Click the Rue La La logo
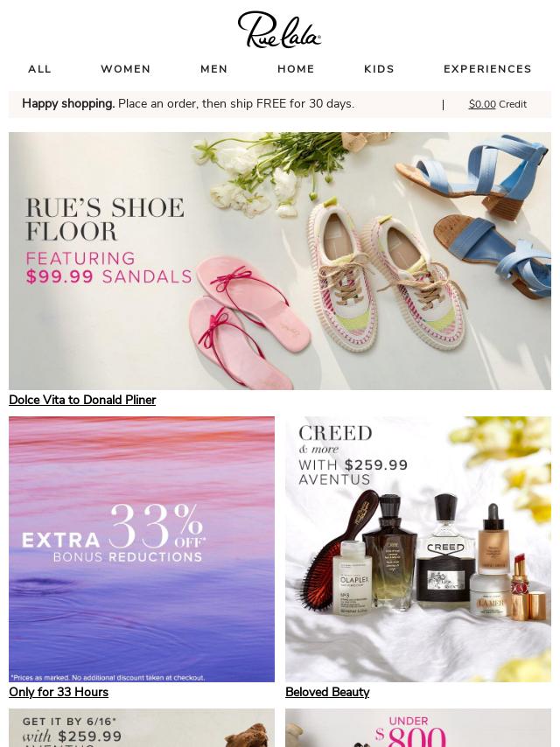 click(279, 30)
